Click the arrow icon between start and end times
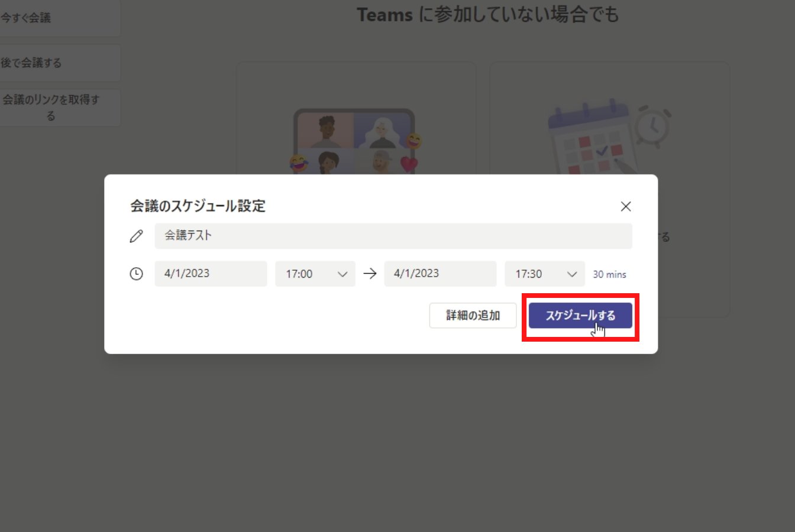 pos(370,274)
